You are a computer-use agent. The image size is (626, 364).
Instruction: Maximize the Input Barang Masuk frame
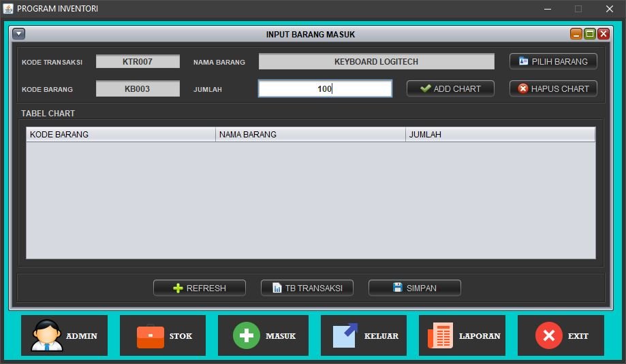(590, 34)
